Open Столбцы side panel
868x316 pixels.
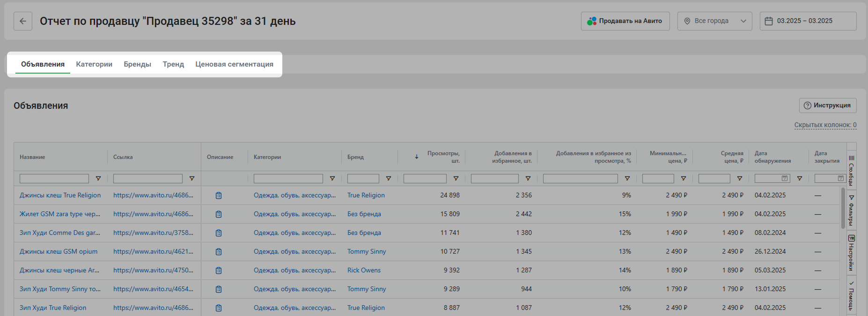(x=852, y=171)
